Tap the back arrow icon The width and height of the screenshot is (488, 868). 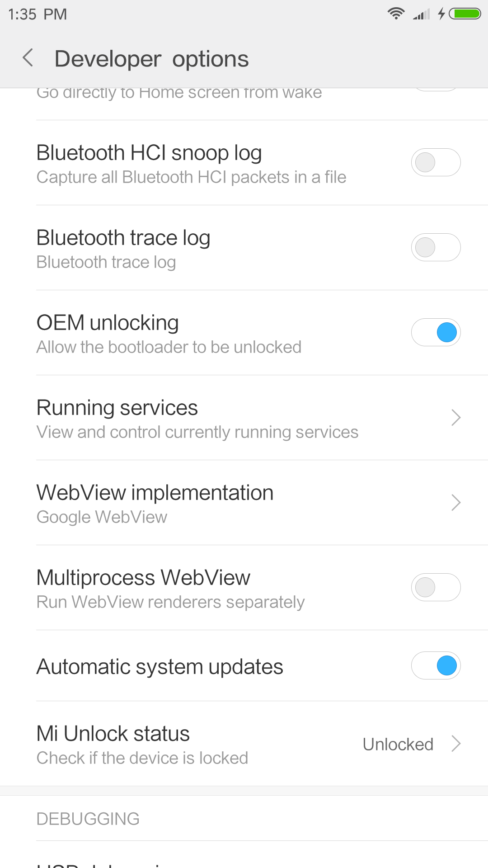coord(28,58)
